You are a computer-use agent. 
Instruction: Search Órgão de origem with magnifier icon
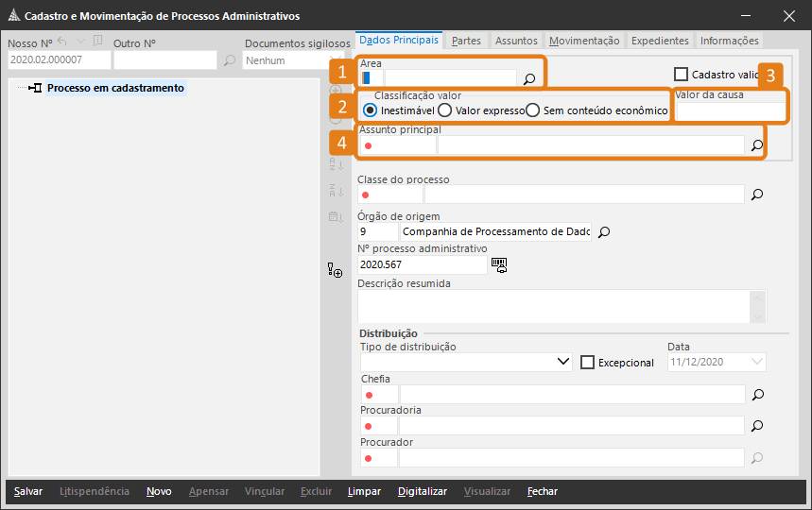[604, 231]
